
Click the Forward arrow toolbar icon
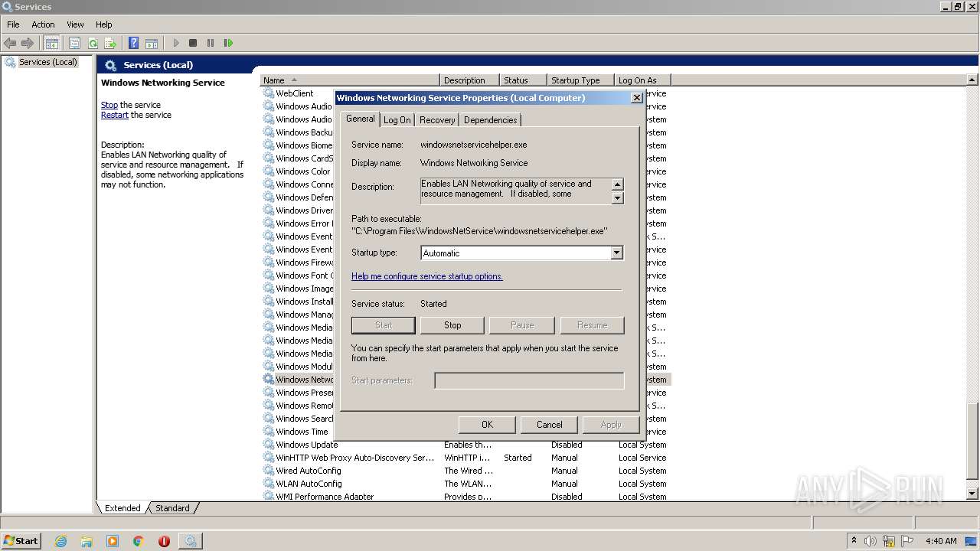click(28, 43)
